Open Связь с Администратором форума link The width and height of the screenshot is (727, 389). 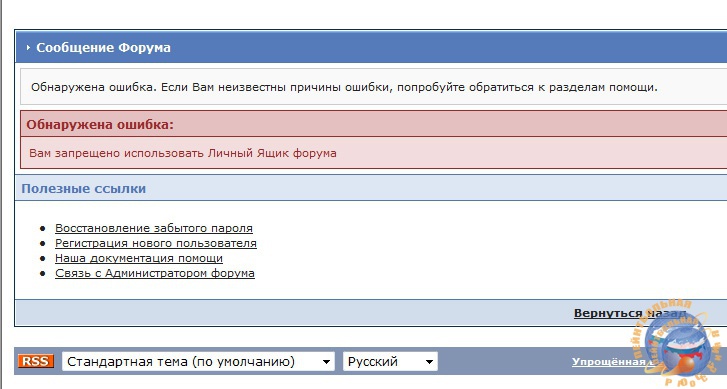(155, 273)
